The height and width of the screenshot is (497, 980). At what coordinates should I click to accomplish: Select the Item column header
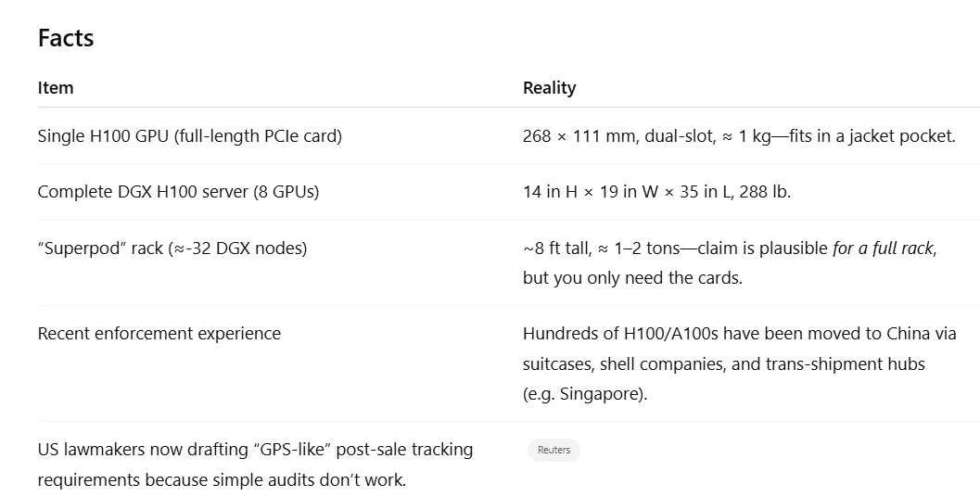tap(56, 87)
